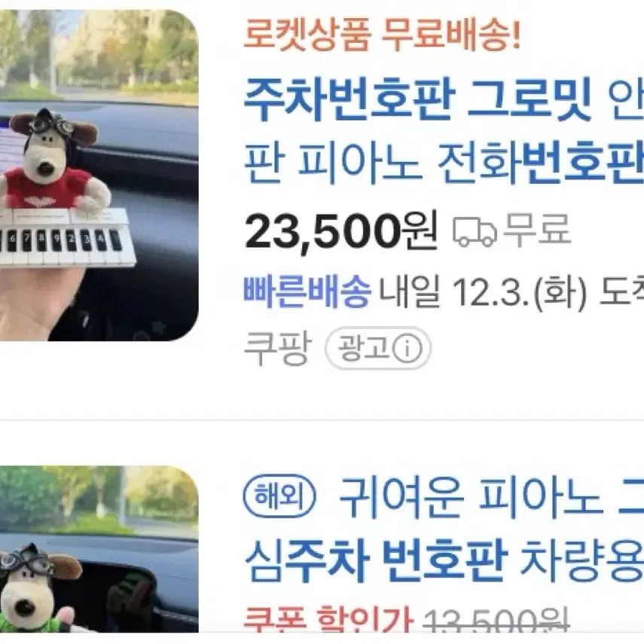Select the 광고 ad badge
644x644 pixels.
[x=378, y=348]
